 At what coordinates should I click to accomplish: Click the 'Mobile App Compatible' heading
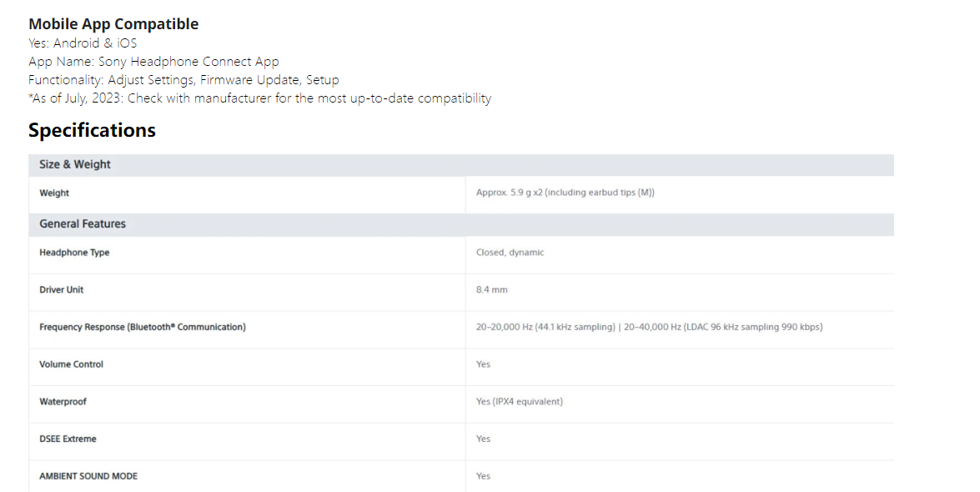click(113, 23)
